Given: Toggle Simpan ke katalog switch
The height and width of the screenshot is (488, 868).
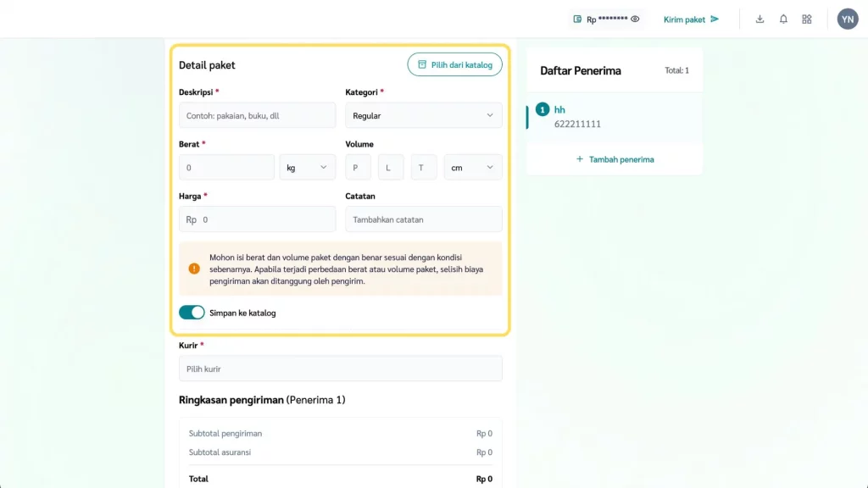Looking at the screenshot, I should point(192,313).
